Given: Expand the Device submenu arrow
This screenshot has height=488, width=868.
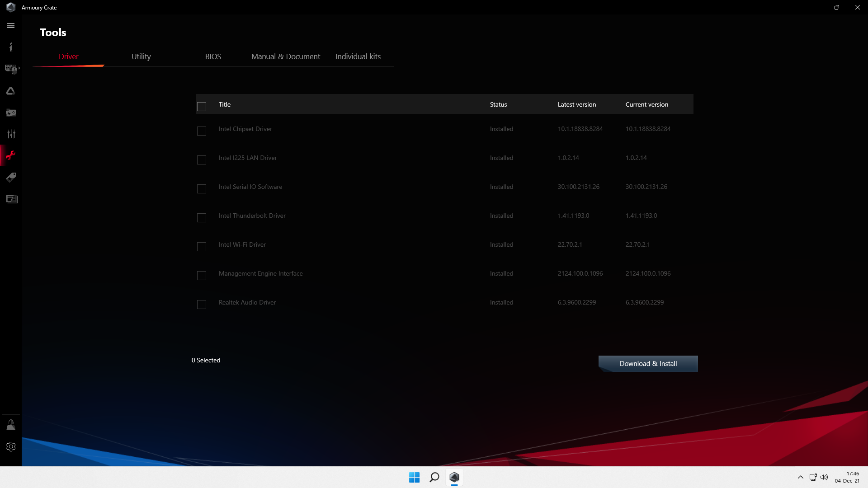Looking at the screenshot, I should (x=19, y=68).
